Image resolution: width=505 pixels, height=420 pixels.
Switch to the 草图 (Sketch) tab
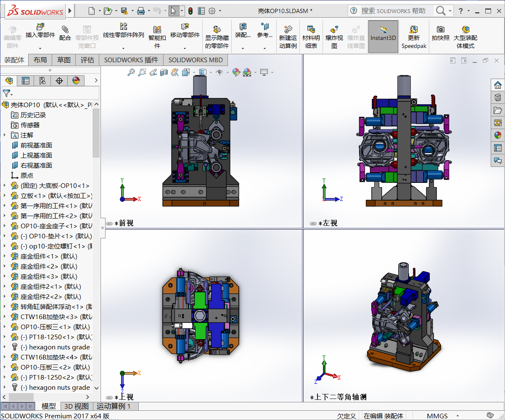[x=64, y=60]
